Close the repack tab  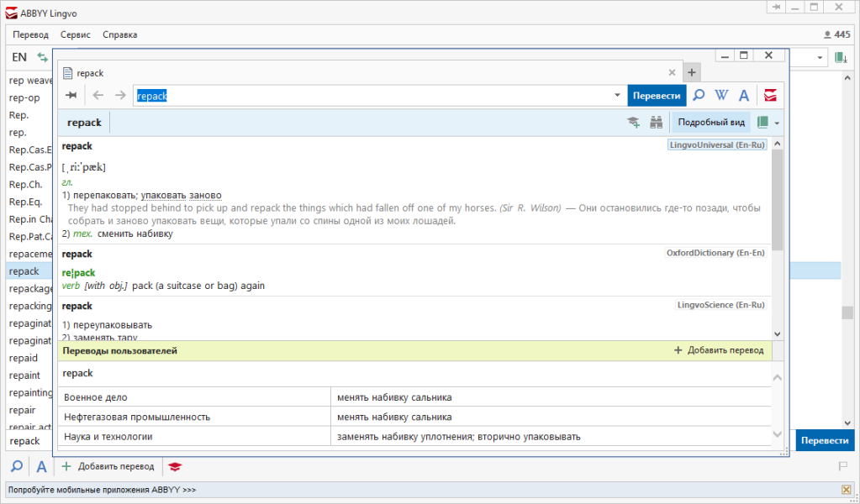672,72
